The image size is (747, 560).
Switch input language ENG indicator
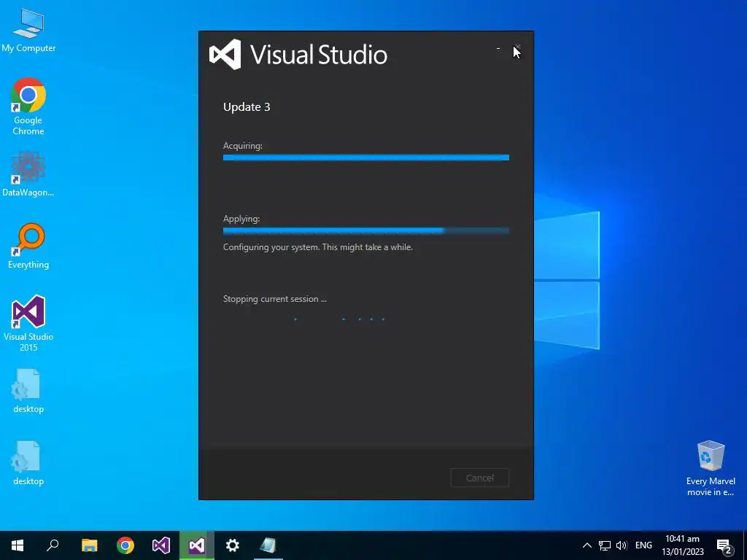tap(643, 545)
